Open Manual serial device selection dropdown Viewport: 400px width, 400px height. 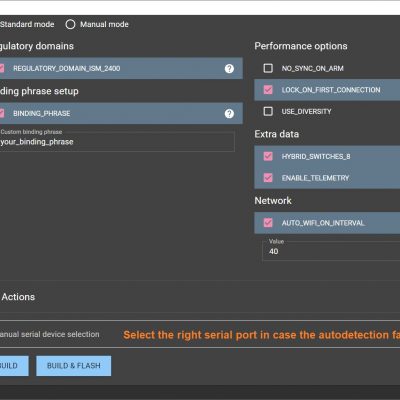click(x=200, y=334)
